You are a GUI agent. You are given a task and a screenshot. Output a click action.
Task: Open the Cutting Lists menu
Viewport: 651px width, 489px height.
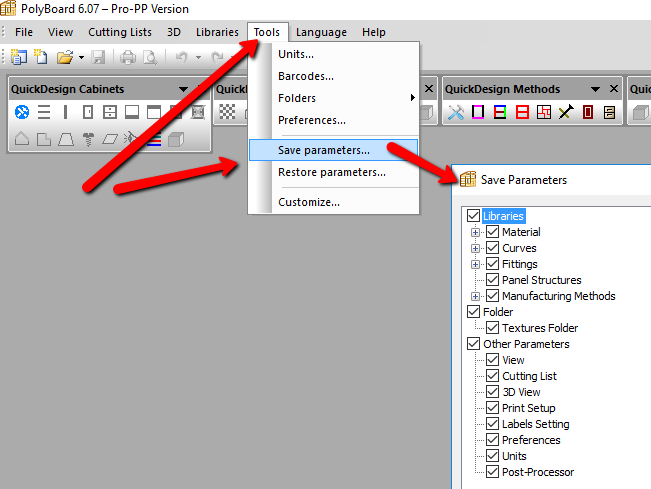tap(120, 32)
